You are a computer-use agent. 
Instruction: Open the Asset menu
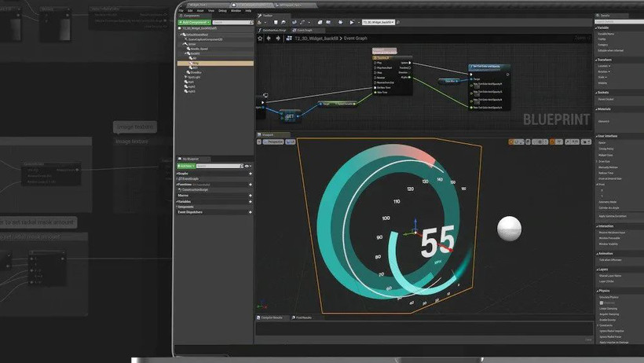tap(200, 11)
